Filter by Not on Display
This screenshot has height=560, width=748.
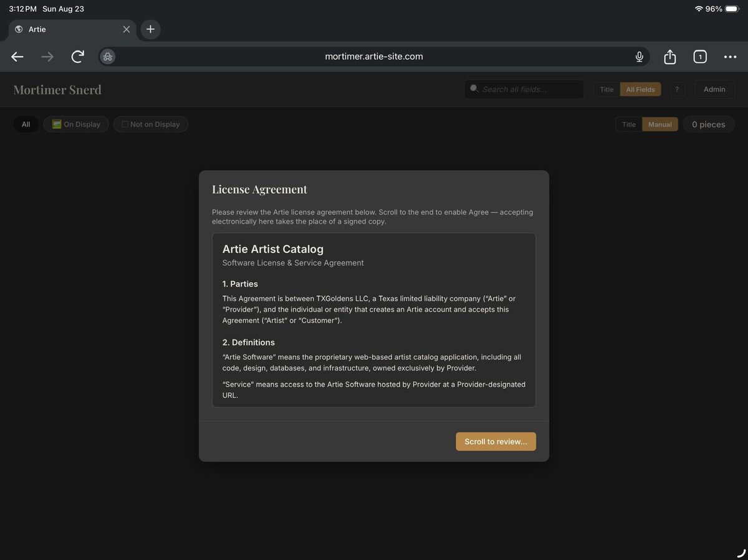pyautogui.click(x=151, y=124)
